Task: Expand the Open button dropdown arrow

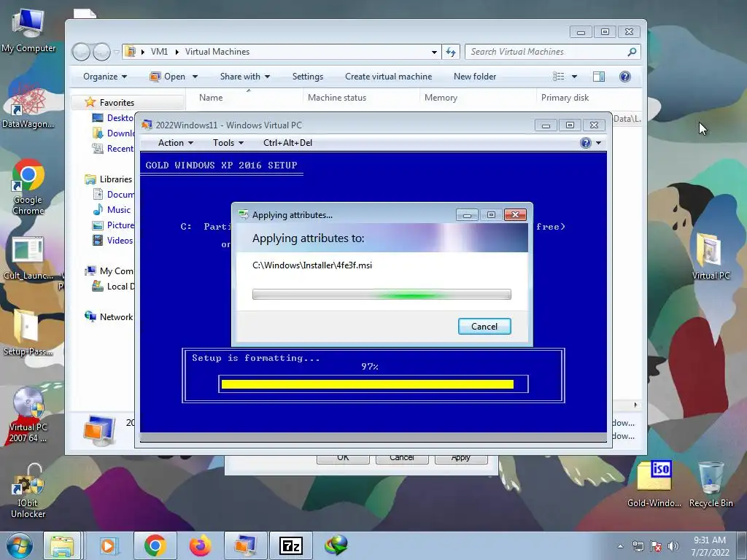Action: tap(195, 77)
